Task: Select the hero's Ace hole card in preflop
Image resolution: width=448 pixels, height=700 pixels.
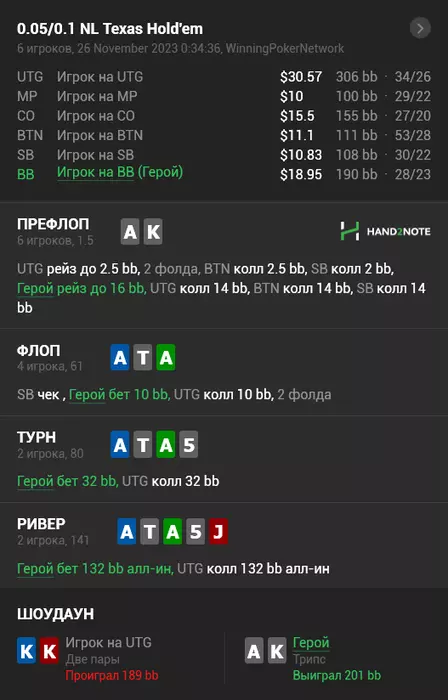Action: coord(130,232)
